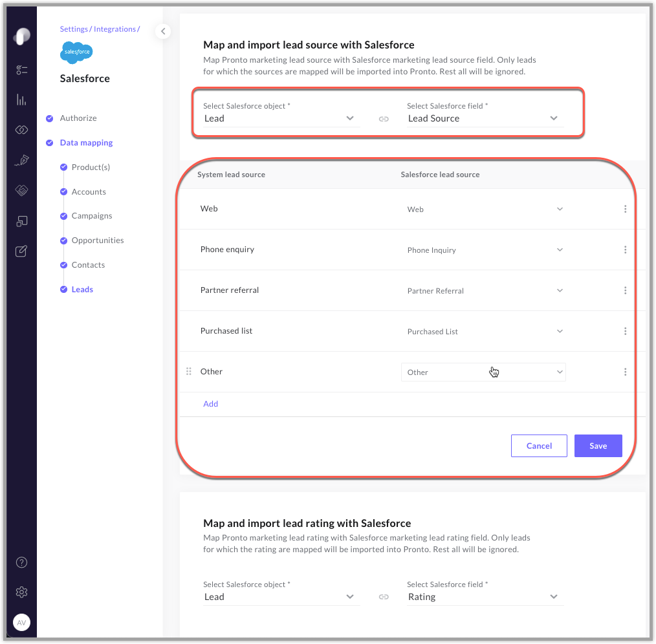Screen dimensions: 656x644
Task: Open the Leads mapping step
Action: click(82, 290)
